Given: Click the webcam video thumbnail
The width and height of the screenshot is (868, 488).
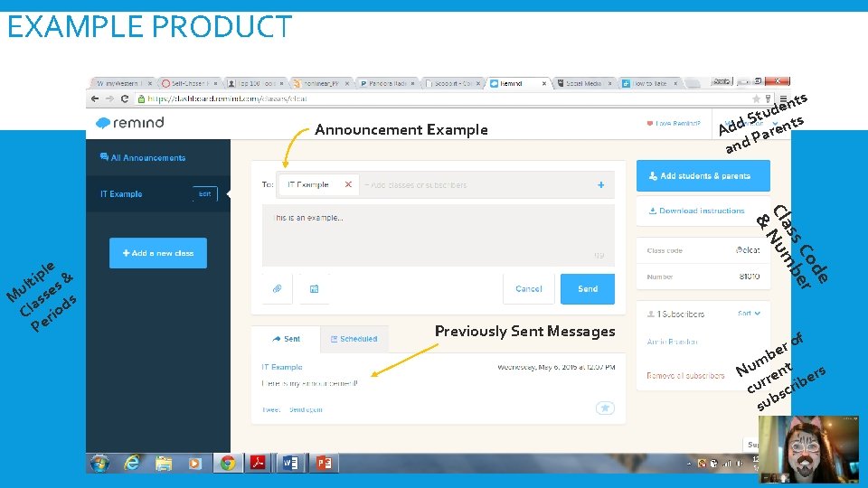Looking at the screenshot, I should [x=808, y=449].
